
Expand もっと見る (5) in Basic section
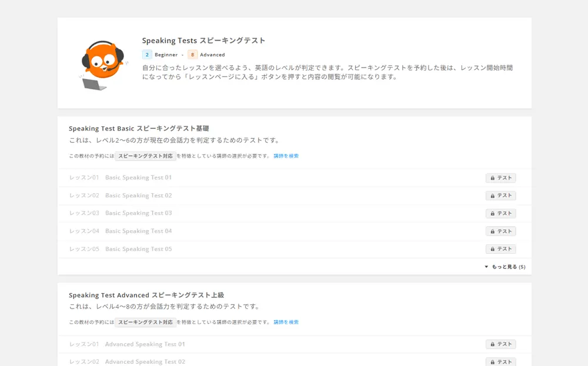[x=505, y=267]
